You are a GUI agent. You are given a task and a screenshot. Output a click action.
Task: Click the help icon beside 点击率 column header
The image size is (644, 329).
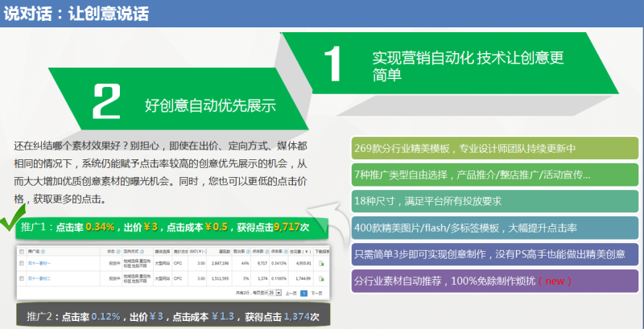pyautogui.click(x=286, y=252)
